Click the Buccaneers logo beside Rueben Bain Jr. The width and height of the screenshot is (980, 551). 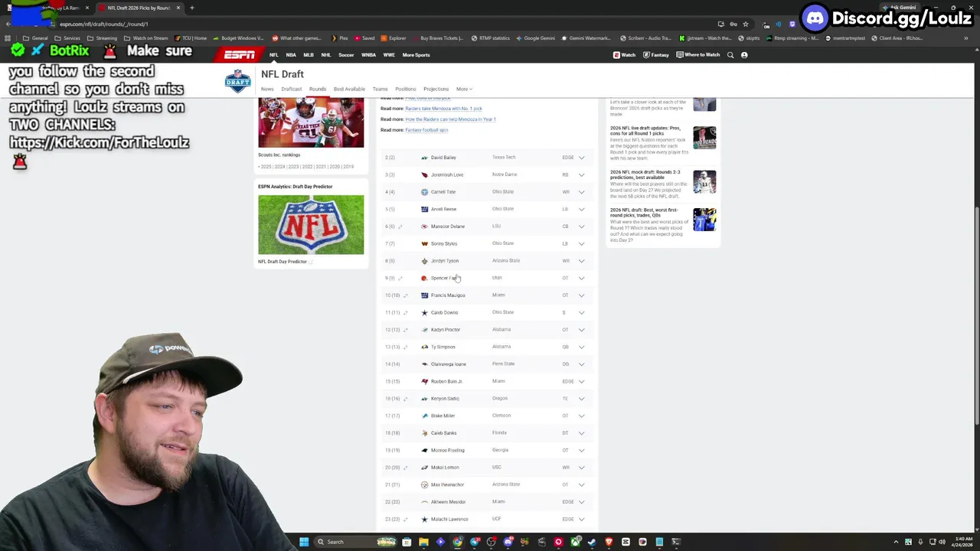tap(424, 381)
